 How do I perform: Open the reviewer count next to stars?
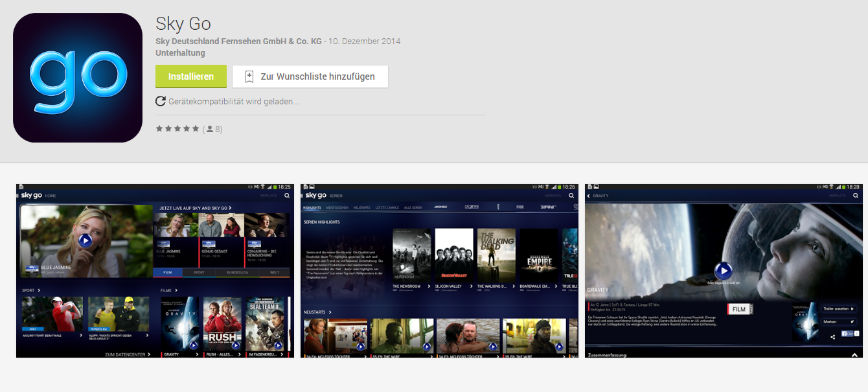pyautogui.click(x=214, y=129)
